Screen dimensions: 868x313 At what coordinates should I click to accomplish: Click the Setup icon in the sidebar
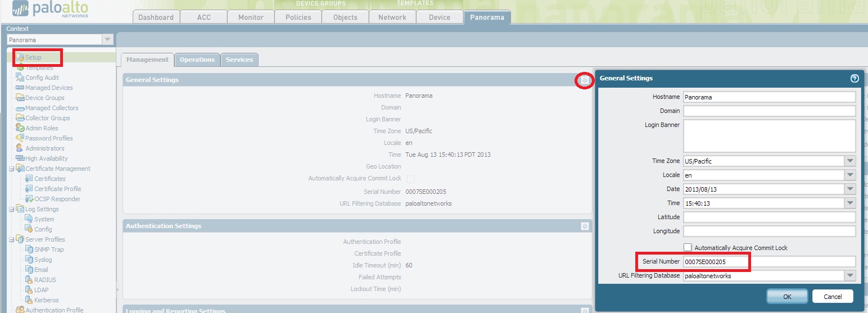(x=20, y=57)
